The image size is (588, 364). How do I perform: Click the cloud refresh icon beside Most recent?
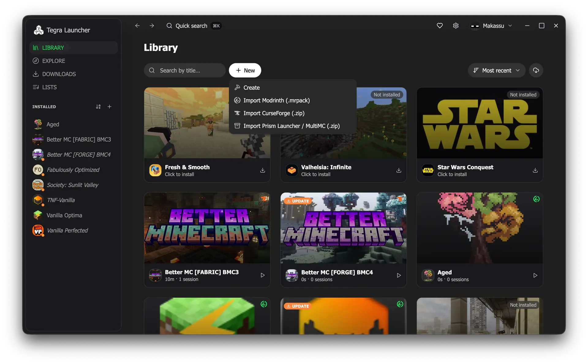coord(536,70)
